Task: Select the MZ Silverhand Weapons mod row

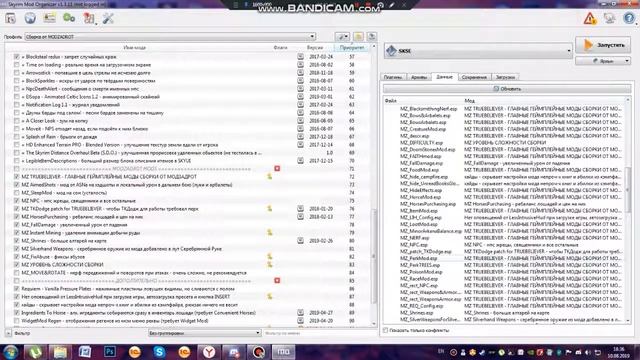Action: click(x=188, y=249)
